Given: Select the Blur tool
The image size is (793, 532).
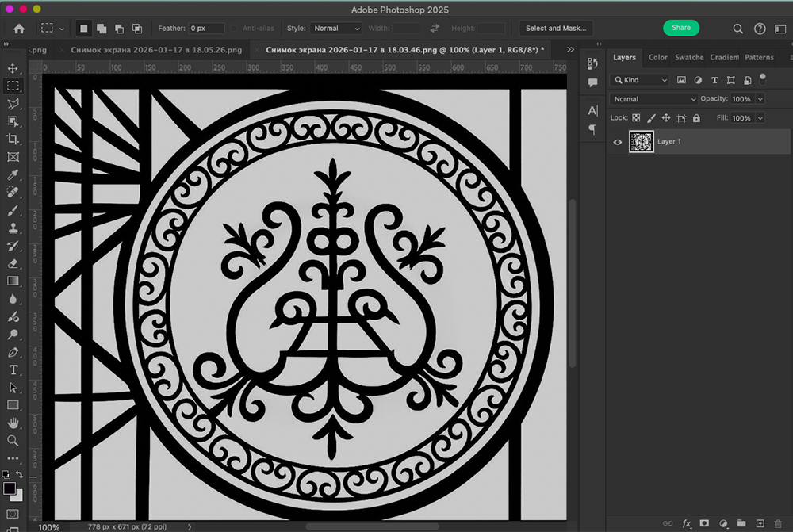Looking at the screenshot, I should point(13,299).
